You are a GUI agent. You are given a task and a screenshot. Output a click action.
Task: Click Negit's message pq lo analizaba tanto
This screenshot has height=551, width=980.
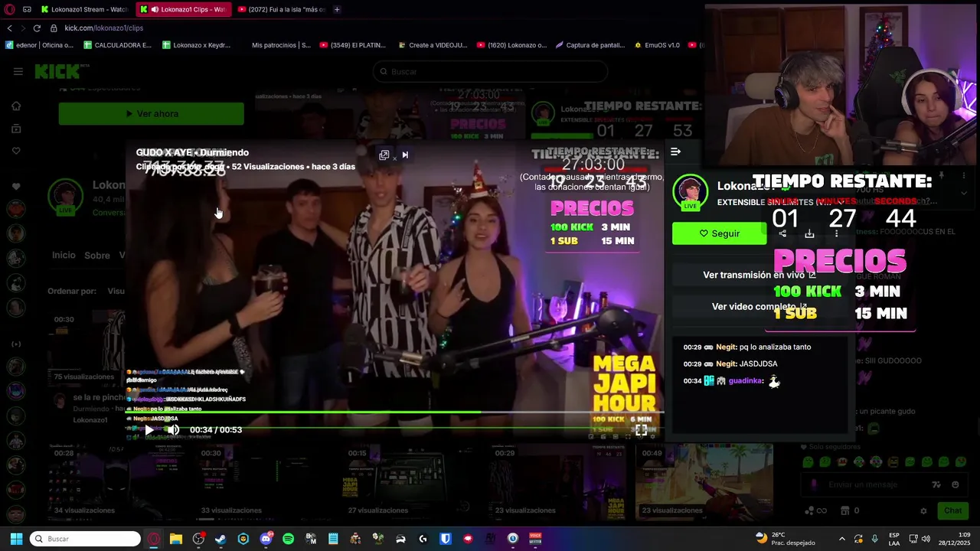coord(775,347)
